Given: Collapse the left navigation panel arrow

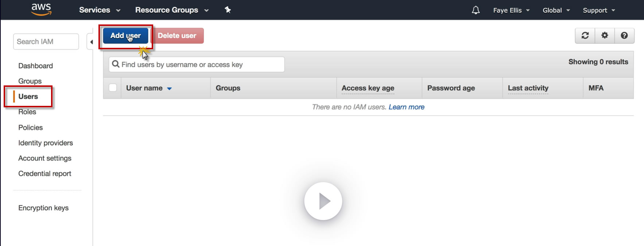Looking at the screenshot, I should click(x=91, y=42).
